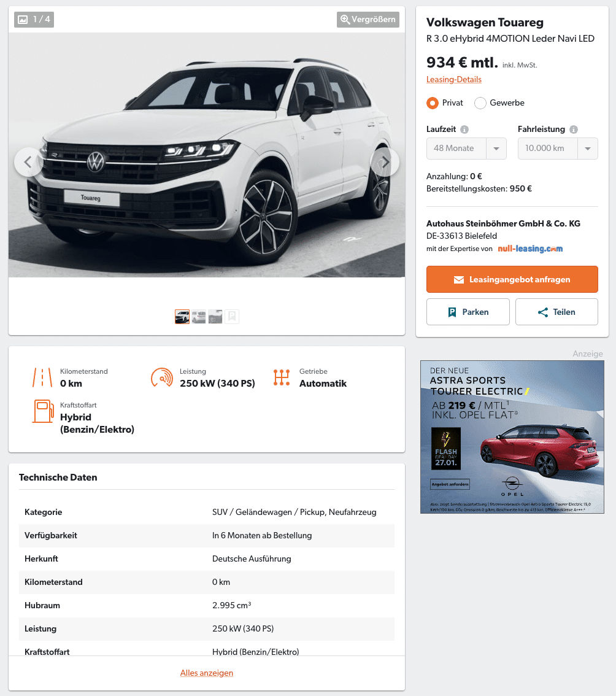
Task: Select the second gallery thumbnail
Action: [x=199, y=317]
